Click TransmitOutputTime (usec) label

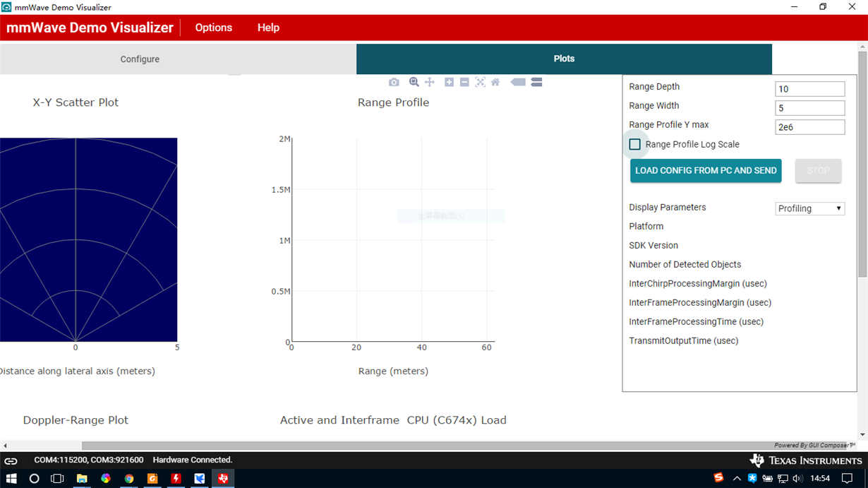click(x=684, y=341)
